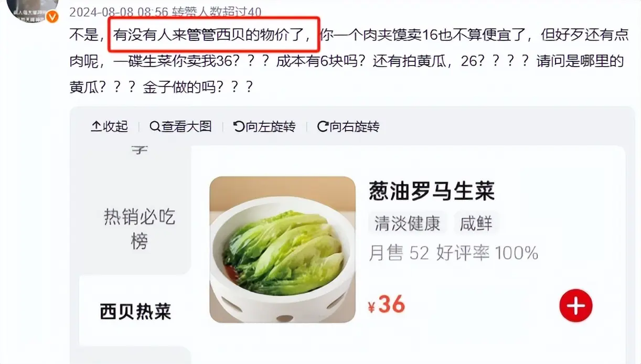Click the collapse arrow icon beside 收起
The image size is (641, 364).
click(x=96, y=126)
